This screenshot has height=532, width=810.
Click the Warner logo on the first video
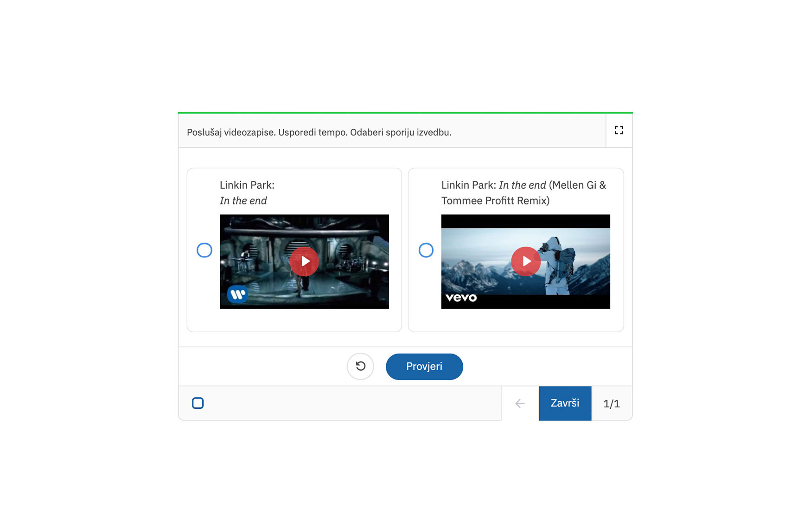(x=237, y=294)
